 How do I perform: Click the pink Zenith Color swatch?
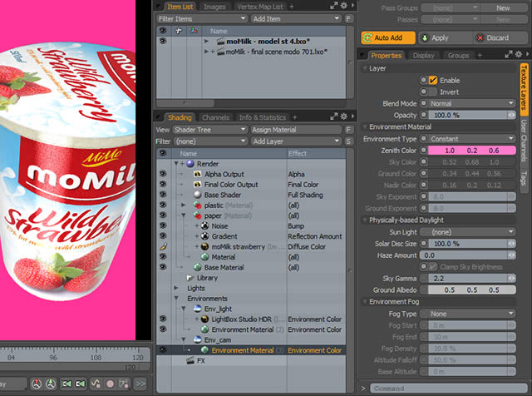(x=472, y=150)
